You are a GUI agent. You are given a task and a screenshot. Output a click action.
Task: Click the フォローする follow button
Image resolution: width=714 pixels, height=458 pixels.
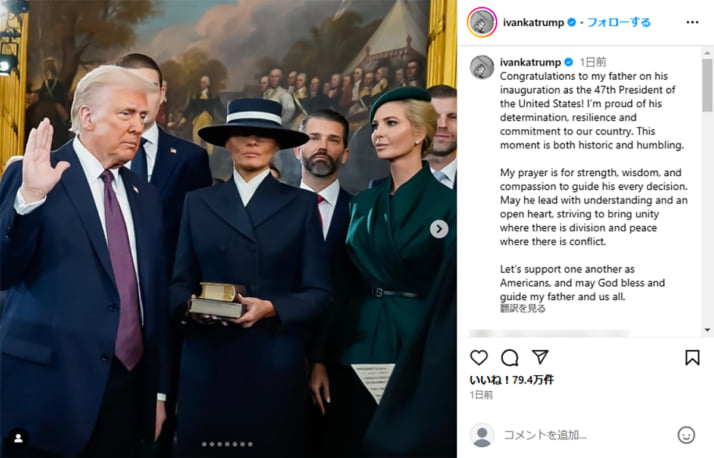(x=618, y=22)
